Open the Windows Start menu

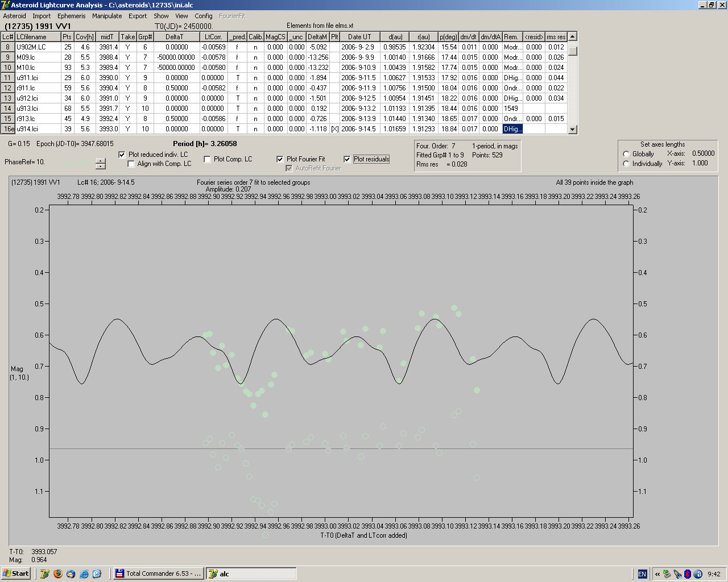coord(15,573)
